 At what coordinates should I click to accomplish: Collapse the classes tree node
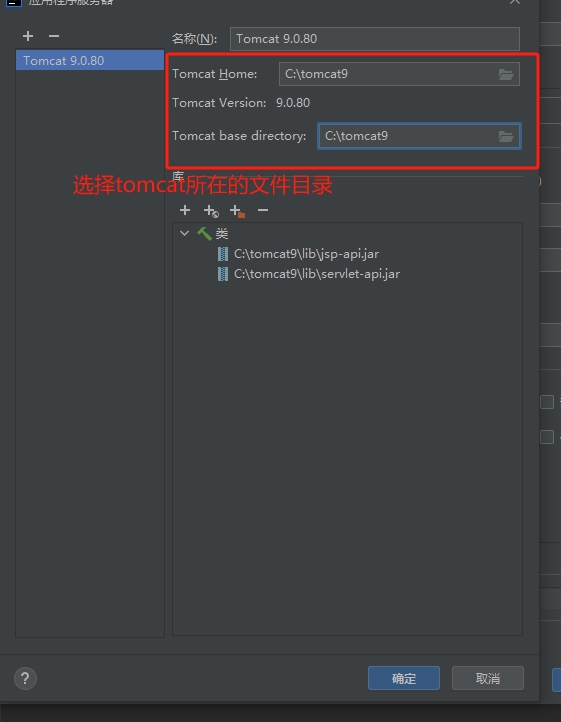coord(184,233)
